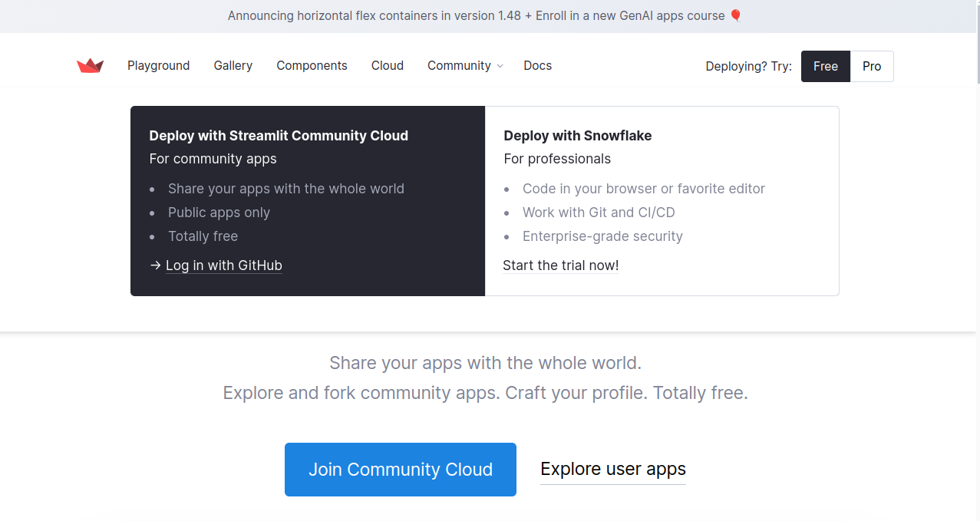This screenshot has height=521, width=980.
Task: Switch the deploy option to Free
Action: [825, 67]
